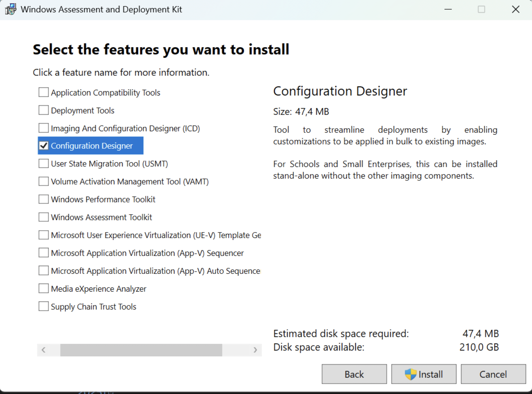532x394 pixels.
Task: Minimize the Windows ADK installer window
Action: pyautogui.click(x=448, y=9)
